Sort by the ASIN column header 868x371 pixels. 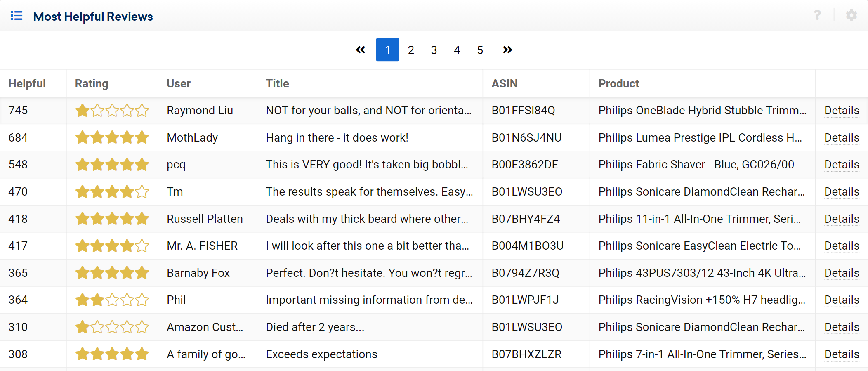point(505,83)
